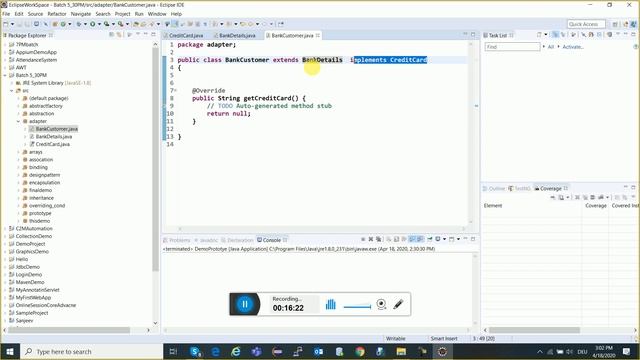Toggle Scroll Lock in the Console toolbar

tap(396, 239)
